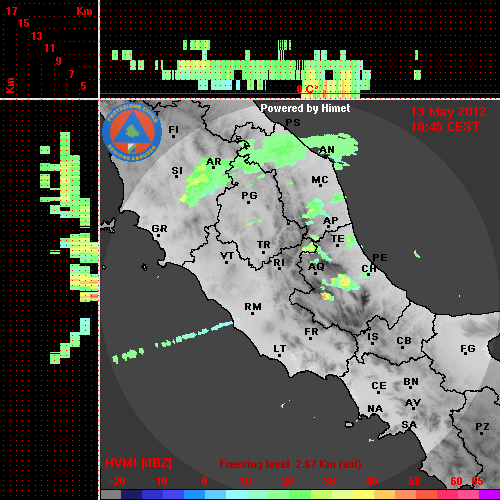Click the CE city label
Screen dimensions: 500x500
point(379,386)
